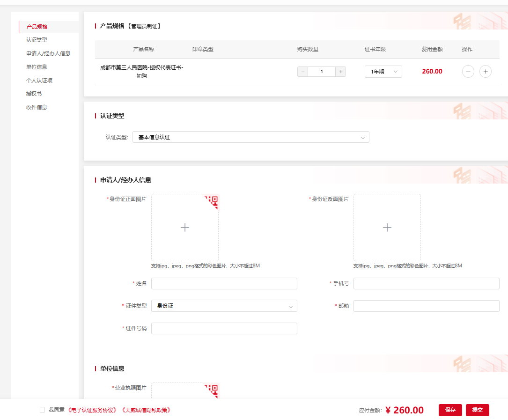This screenshot has width=508, height=420.
Task: Click the quantity decrease minus stepper
Action: 303,72
